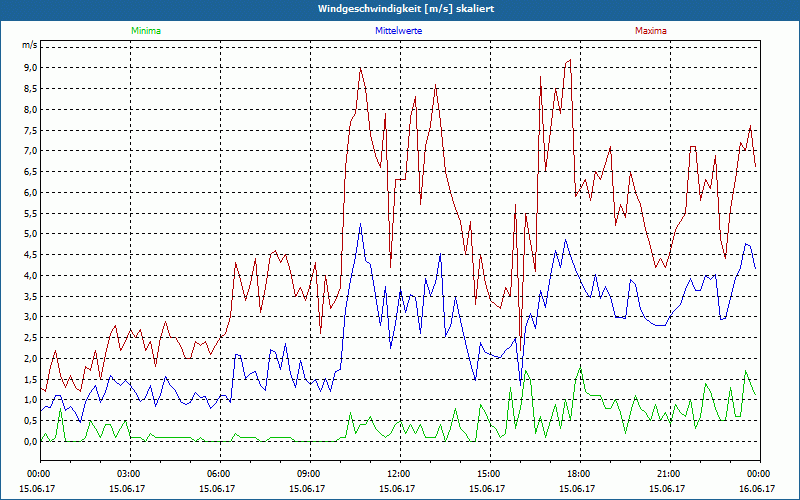Click the '15:00' time axis label
Screen dimensions: 800x500
click(x=490, y=474)
